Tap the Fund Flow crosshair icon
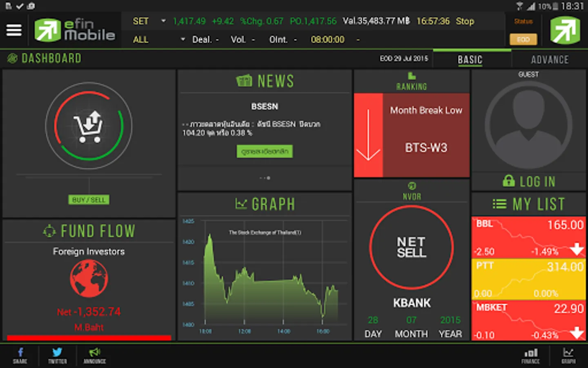588x368 pixels. tap(49, 231)
